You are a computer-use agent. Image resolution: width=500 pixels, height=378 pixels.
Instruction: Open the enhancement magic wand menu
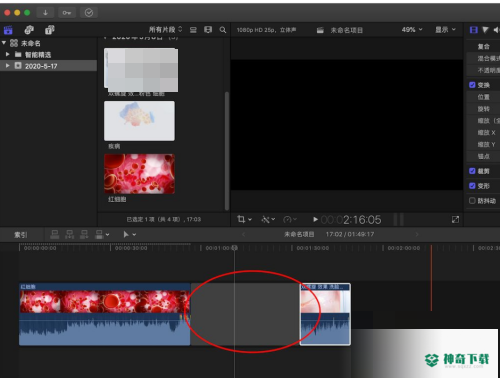point(268,219)
